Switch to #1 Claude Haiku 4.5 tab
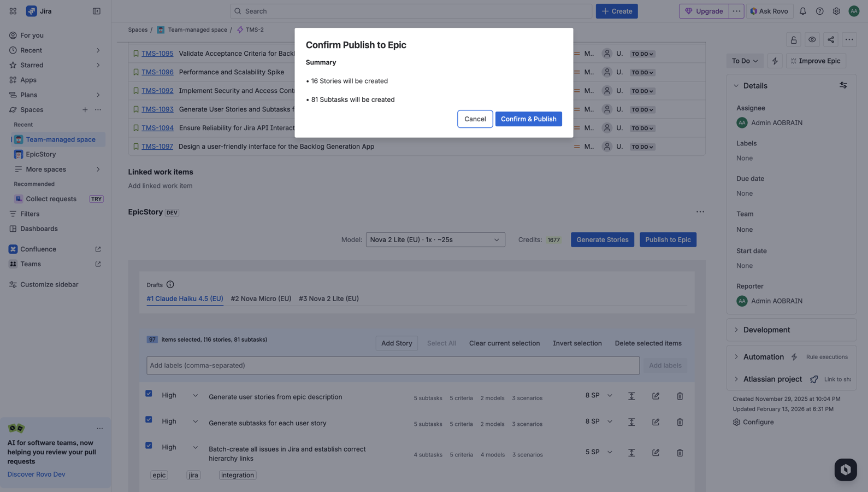This screenshot has width=868, height=492. pyautogui.click(x=185, y=298)
